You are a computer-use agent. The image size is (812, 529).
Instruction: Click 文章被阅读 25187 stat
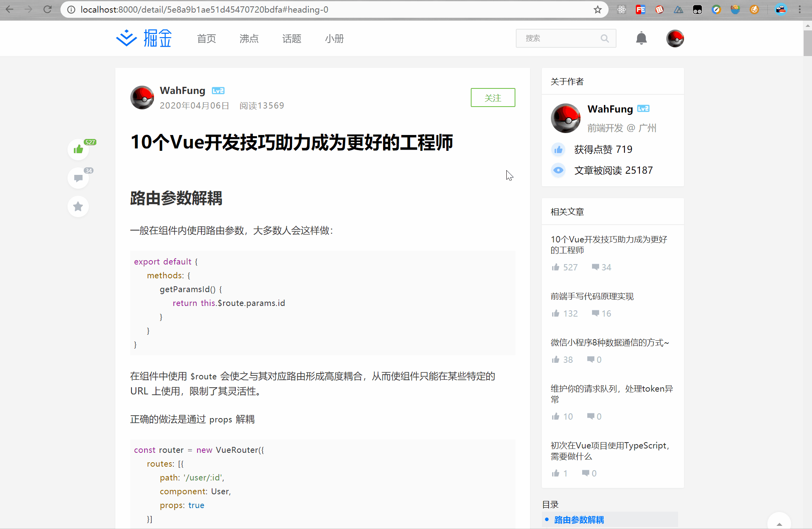coord(613,171)
